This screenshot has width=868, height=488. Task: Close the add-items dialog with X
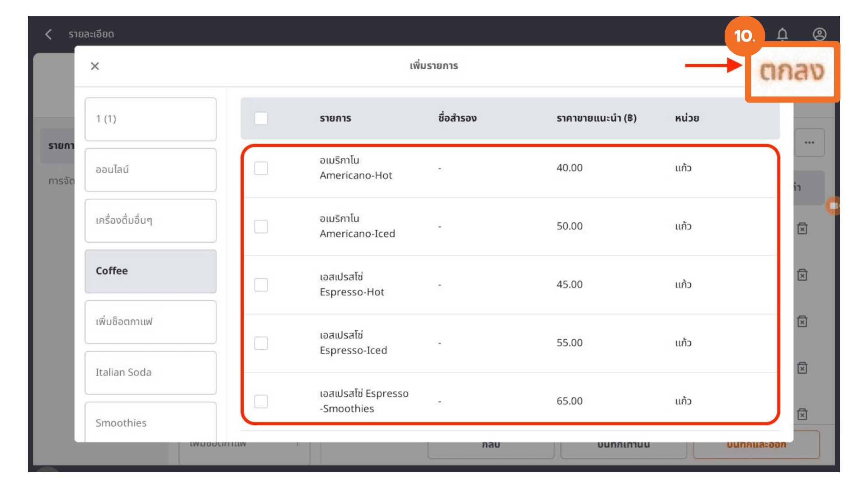click(x=95, y=66)
